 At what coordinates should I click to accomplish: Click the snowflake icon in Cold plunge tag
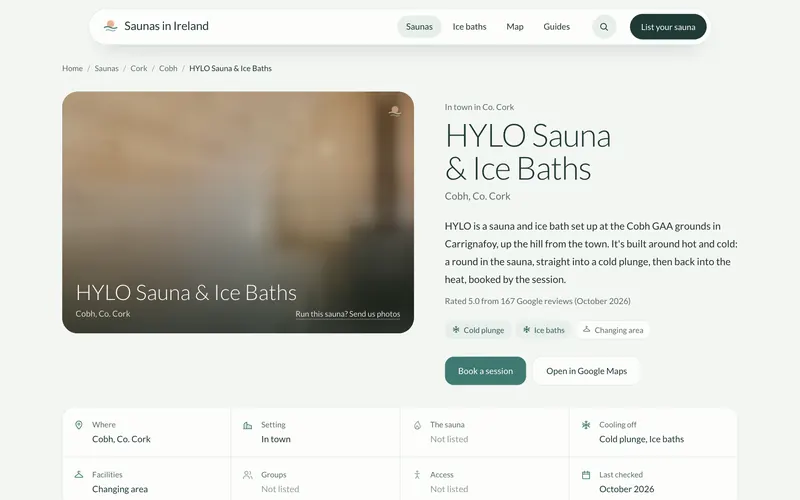coord(456,330)
